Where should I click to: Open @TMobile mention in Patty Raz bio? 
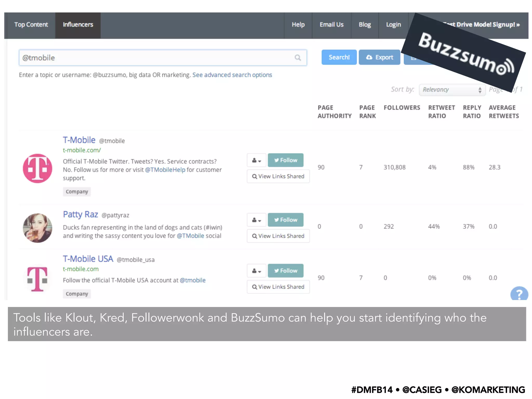click(x=190, y=236)
